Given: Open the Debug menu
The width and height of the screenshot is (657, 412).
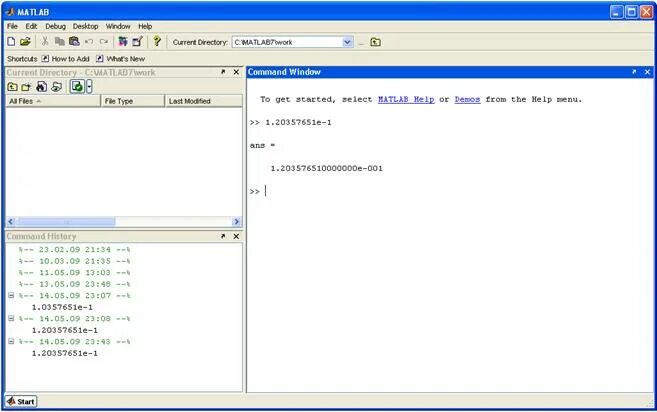Looking at the screenshot, I should 55,26.
